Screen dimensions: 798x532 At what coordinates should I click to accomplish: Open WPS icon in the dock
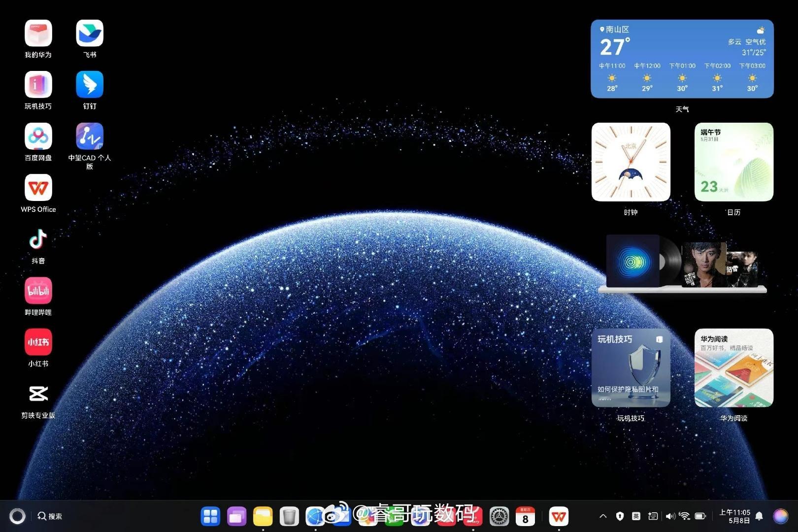(559, 516)
